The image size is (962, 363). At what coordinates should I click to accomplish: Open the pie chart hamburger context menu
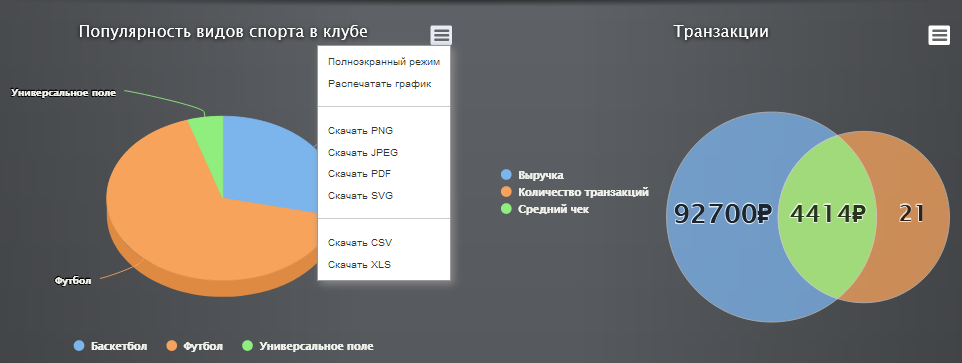(x=441, y=36)
